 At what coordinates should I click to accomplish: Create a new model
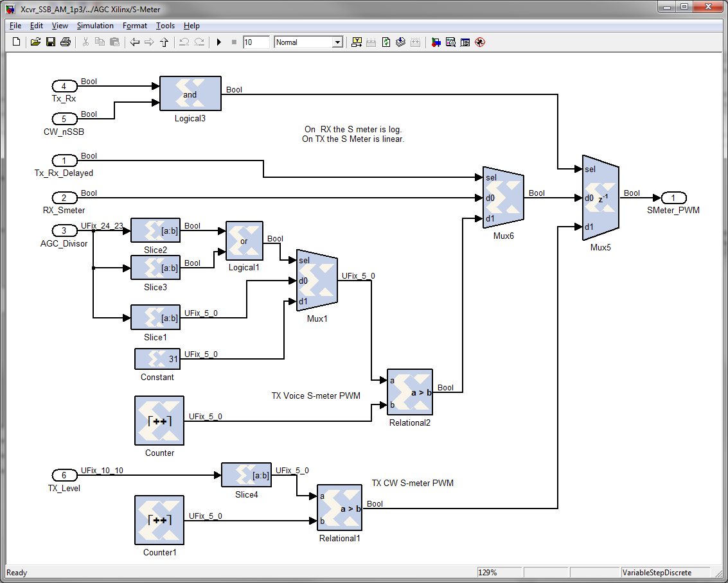[x=15, y=42]
